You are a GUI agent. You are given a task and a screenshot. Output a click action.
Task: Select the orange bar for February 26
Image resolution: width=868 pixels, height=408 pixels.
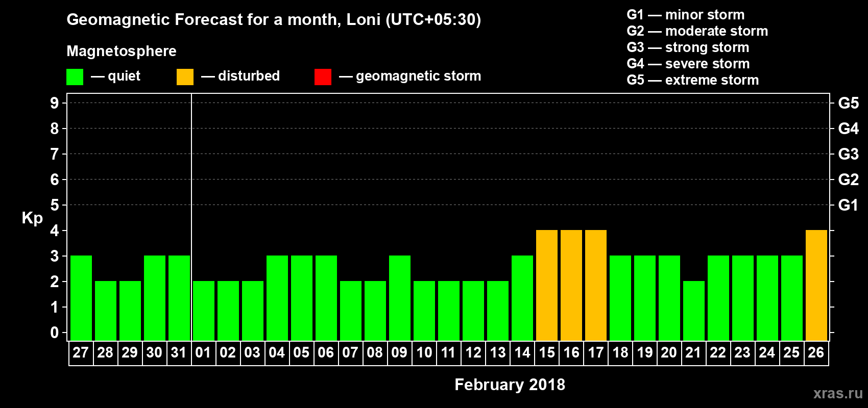[x=816, y=285]
